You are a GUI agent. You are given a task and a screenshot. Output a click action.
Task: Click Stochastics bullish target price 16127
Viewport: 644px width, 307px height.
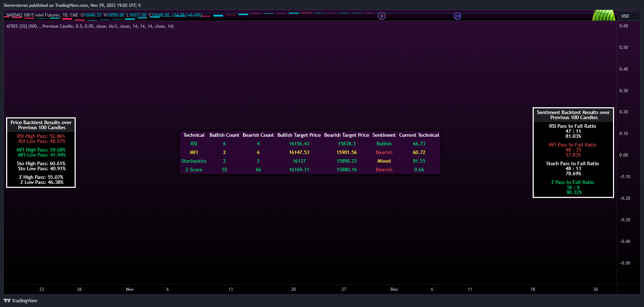299,161
